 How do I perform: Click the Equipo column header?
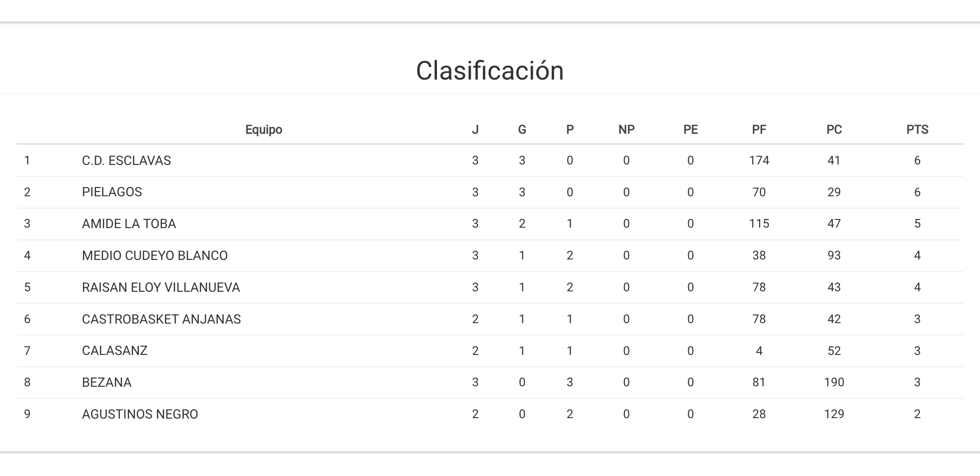tap(263, 130)
